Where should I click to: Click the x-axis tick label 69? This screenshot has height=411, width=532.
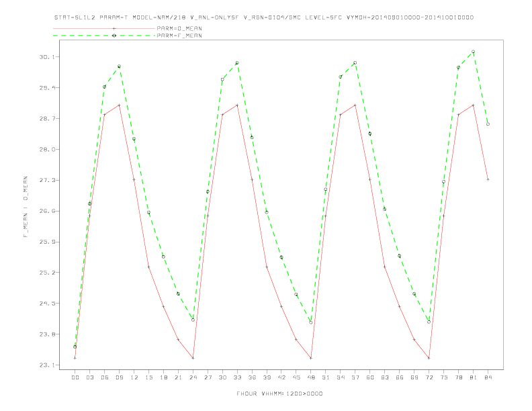tap(414, 377)
